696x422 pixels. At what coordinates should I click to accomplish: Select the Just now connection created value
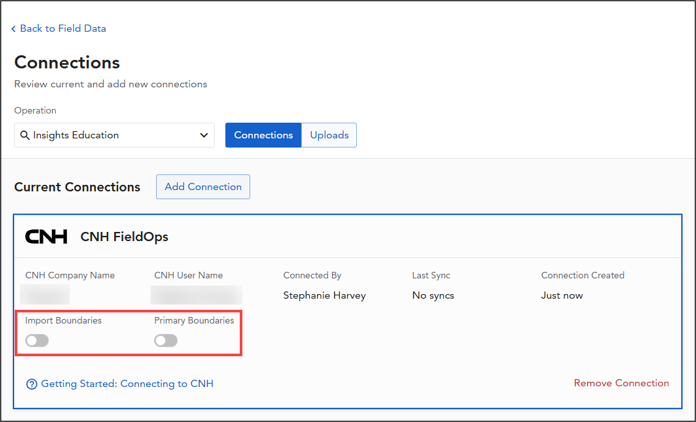pyautogui.click(x=562, y=296)
